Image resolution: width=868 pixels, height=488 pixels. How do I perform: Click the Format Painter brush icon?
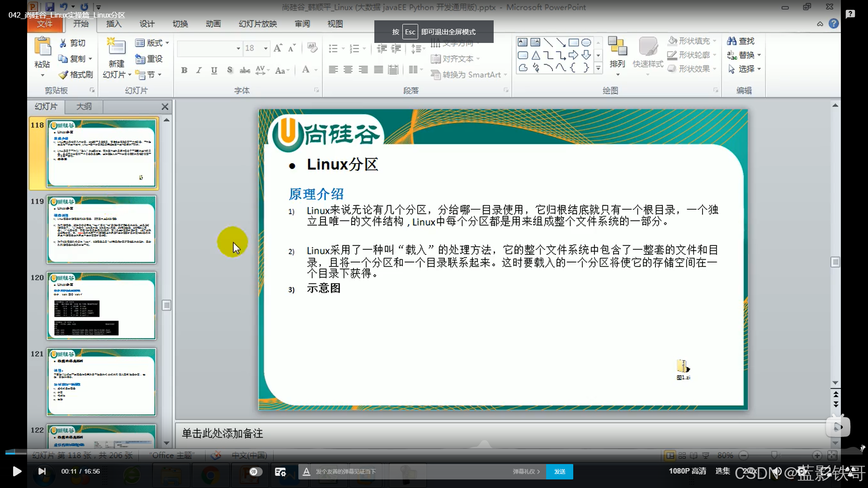[63, 75]
